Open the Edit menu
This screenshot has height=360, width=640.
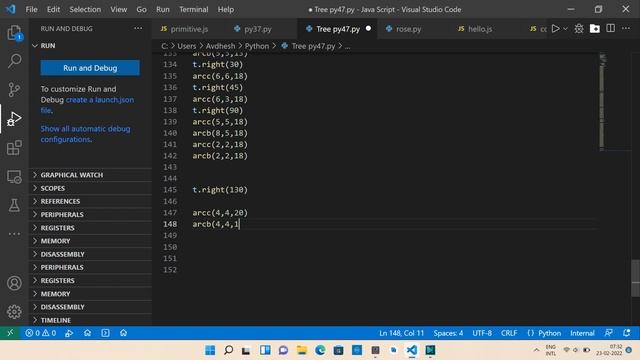click(53, 9)
